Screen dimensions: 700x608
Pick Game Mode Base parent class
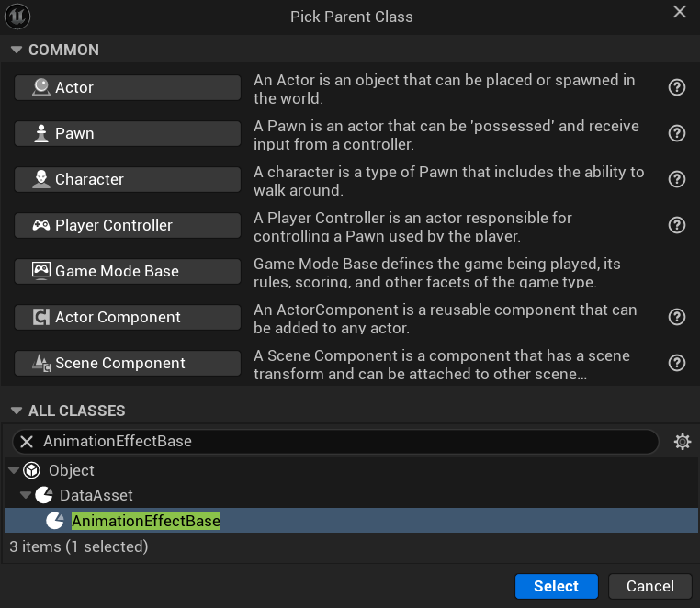coord(127,271)
